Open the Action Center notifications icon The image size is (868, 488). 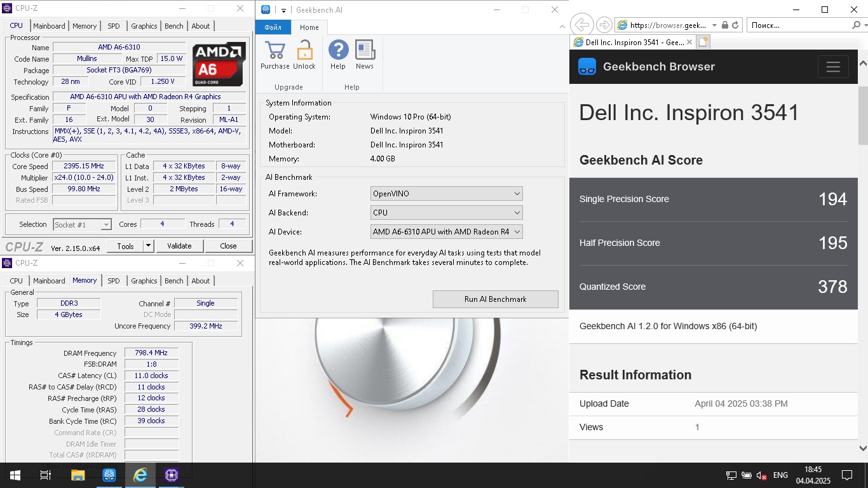tap(846, 475)
